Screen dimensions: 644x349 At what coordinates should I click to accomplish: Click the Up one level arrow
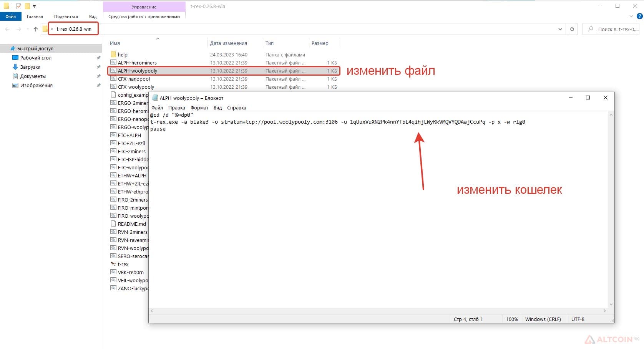coord(36,29)
